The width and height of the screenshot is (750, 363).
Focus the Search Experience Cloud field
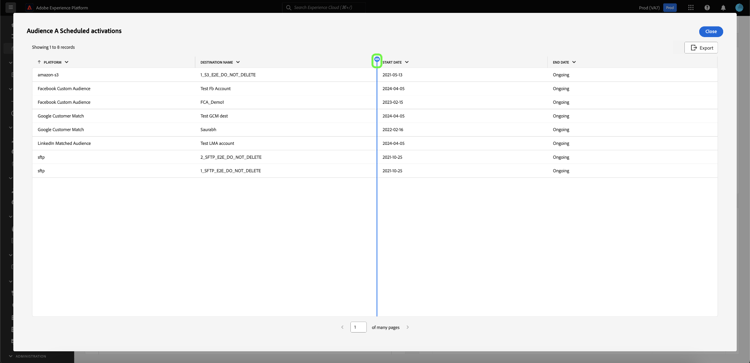tap(324, 8)
